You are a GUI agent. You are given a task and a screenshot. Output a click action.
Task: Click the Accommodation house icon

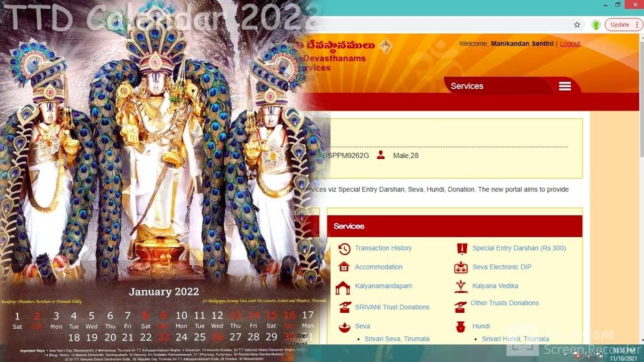[344, 267]
